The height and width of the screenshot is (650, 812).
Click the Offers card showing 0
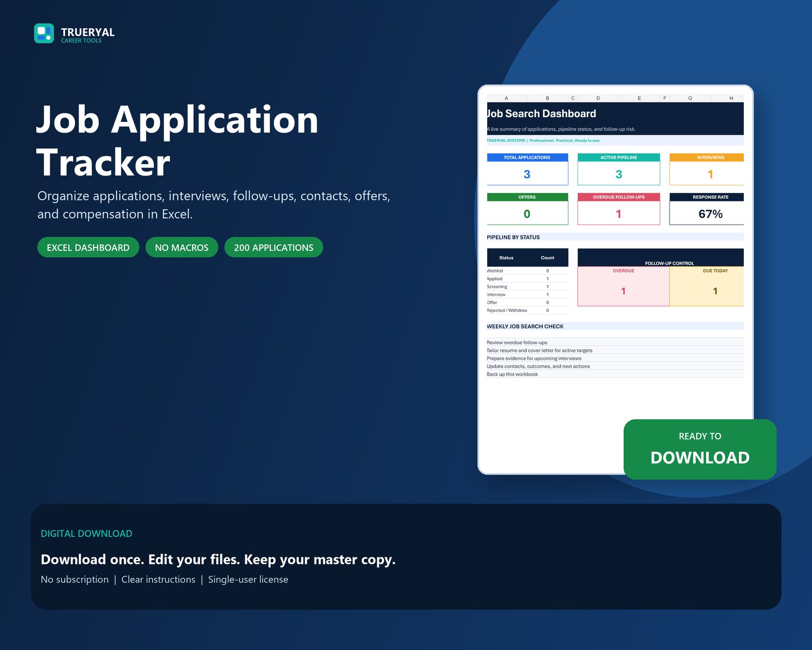tap(527, 209)
